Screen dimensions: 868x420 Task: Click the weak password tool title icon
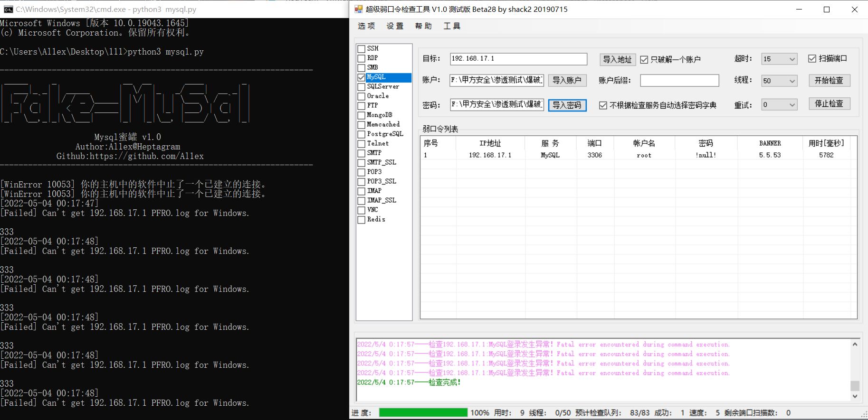pos(359,9)
